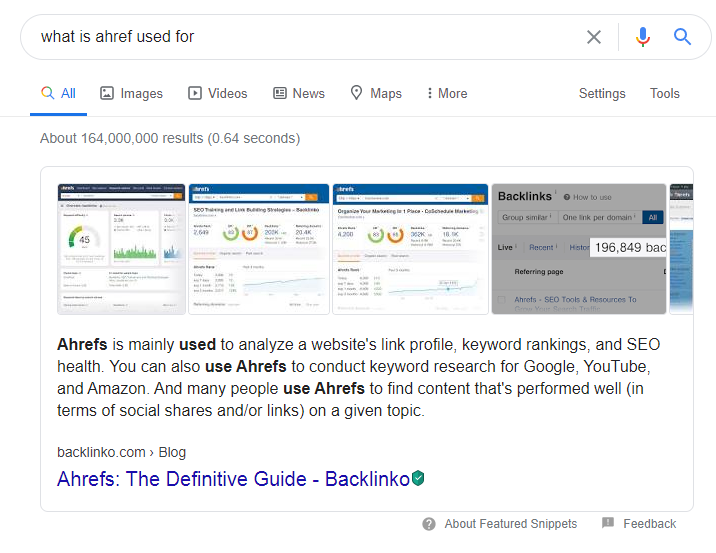Open search Settings
This screenshot has height=553, width=716.
pos(602,94)
